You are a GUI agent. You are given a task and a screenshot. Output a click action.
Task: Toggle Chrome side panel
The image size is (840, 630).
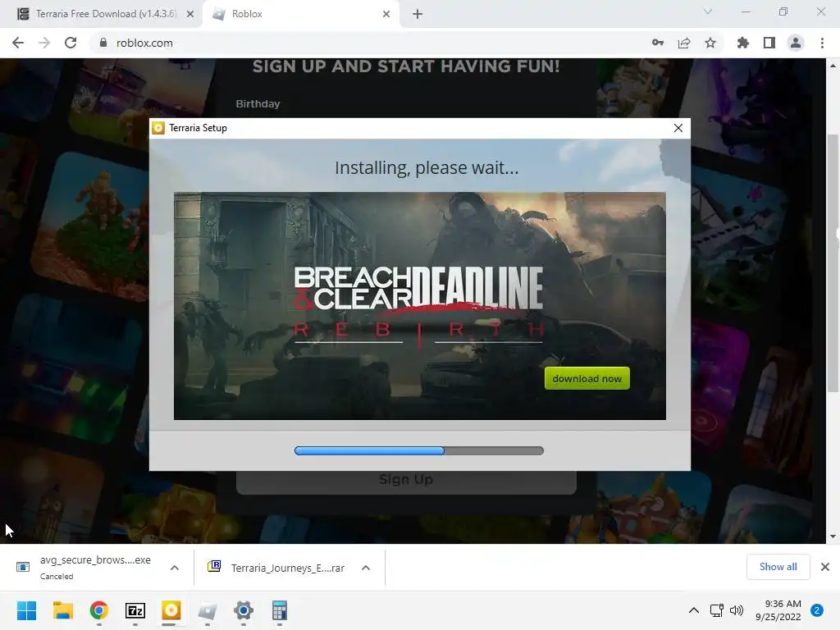[769, 43]
